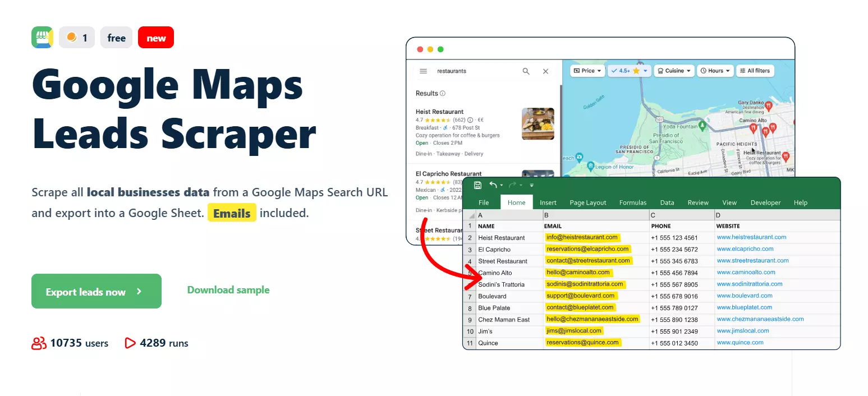
Task: Select column D header
Action: click(x=777, y=215)
